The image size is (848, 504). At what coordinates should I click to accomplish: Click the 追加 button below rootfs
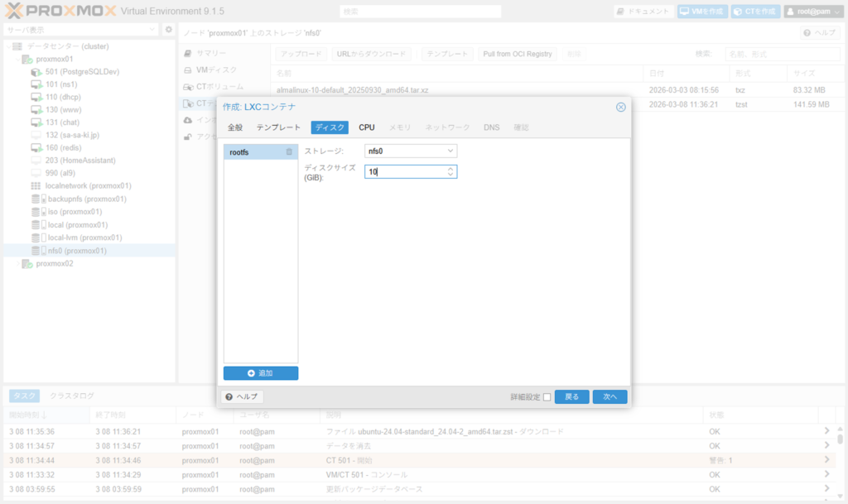click(260, 373)
